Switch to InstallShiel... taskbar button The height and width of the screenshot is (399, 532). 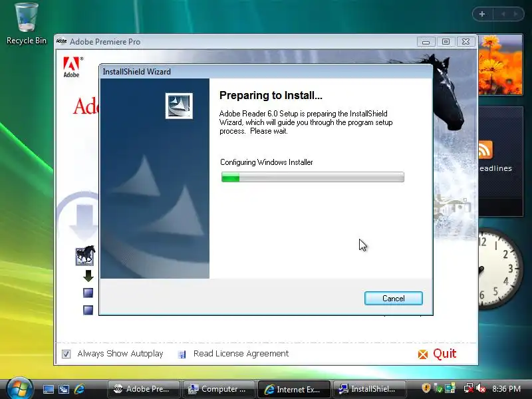click(369, 389)
